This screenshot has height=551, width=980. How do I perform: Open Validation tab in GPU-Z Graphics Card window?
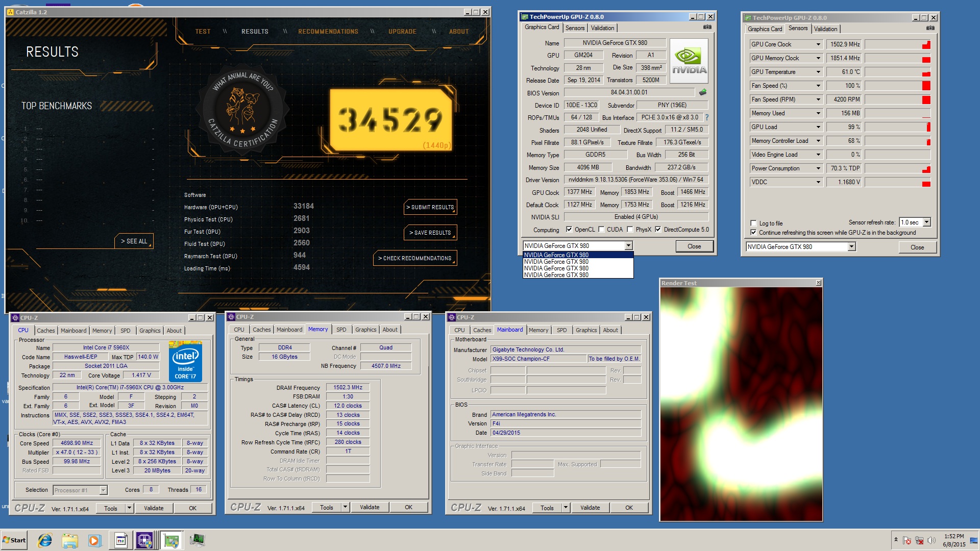point(603,28)
